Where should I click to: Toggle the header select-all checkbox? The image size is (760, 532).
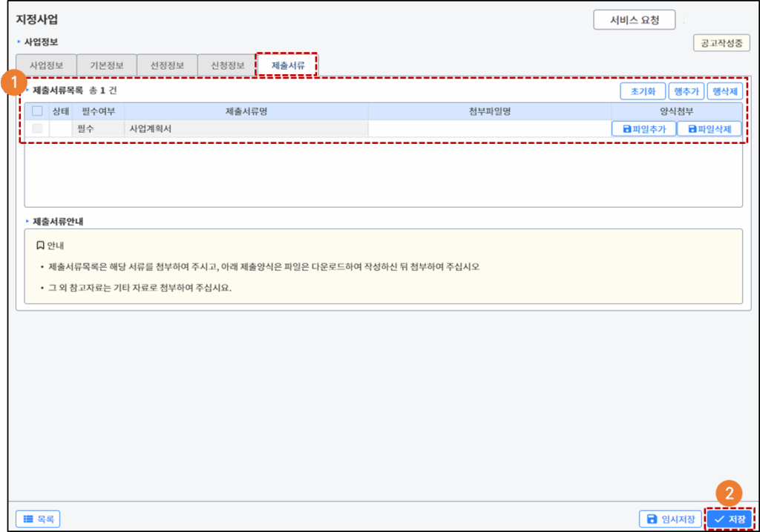(x=37, y=111)
